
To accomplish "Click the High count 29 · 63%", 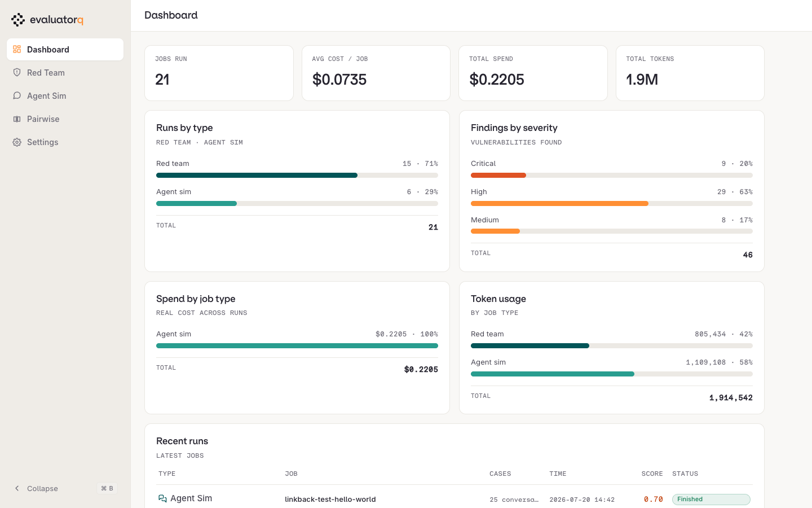I will click(735, 192).
